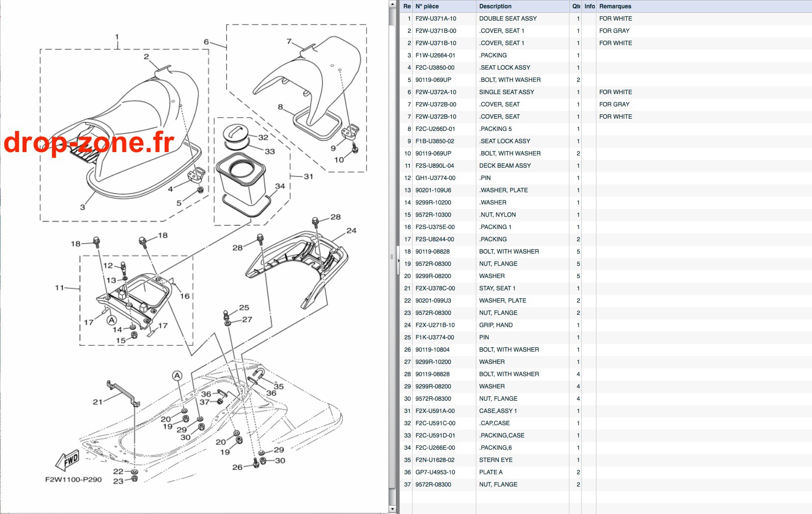Click the Info column header
This screenshot has height=514, width=812.
pos(589,6)
